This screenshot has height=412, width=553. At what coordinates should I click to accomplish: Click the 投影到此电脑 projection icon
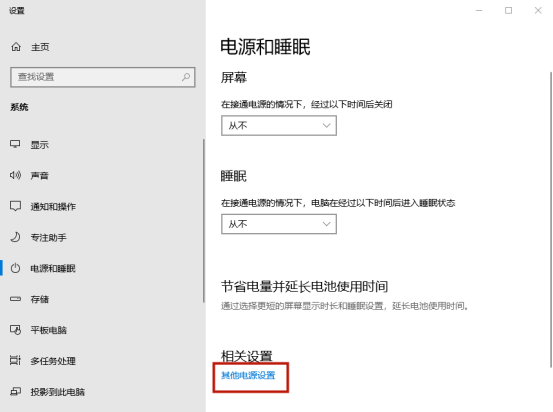click(15, 392)
